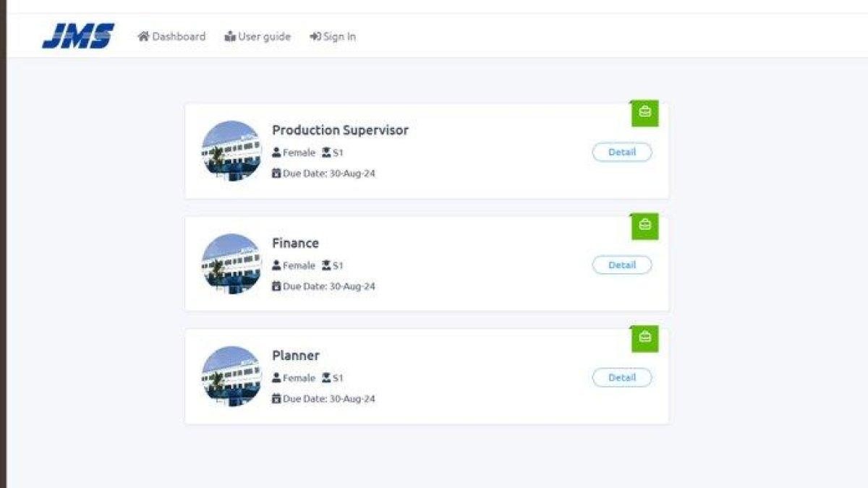Go to Sign In page
Viewport: 868px width, 488px height.
(x=333, y=36)
